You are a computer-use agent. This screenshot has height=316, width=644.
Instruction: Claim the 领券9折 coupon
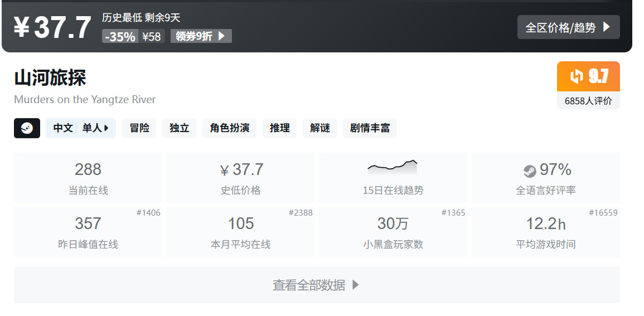point(201,36)
